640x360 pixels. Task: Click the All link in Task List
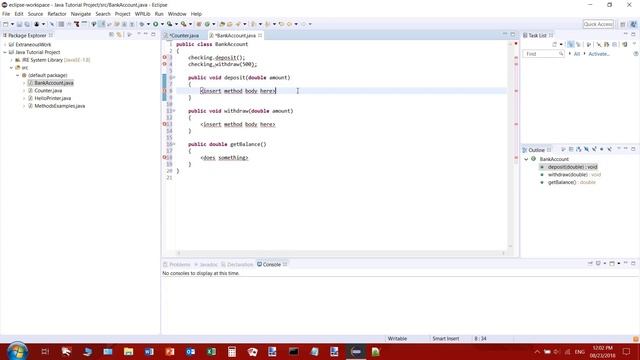pos(577,54)
